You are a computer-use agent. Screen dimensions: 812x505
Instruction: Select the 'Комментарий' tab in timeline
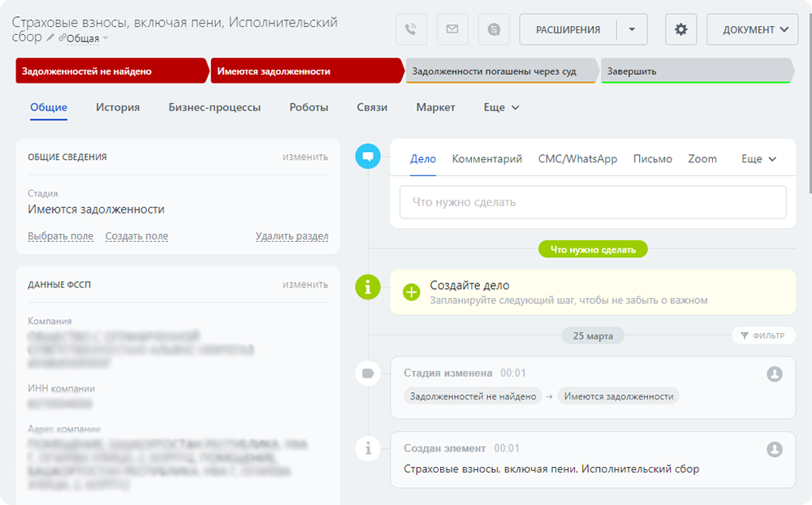point(486,159)
